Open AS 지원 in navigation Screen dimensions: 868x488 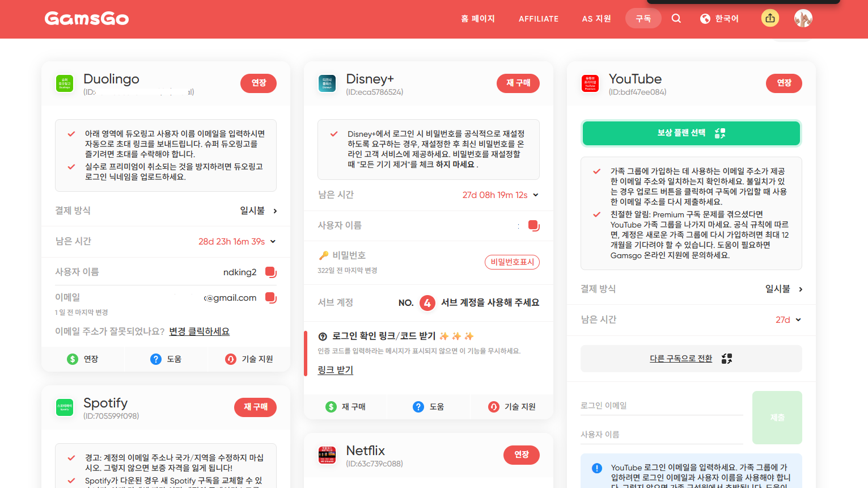click(x=596, y=19)
